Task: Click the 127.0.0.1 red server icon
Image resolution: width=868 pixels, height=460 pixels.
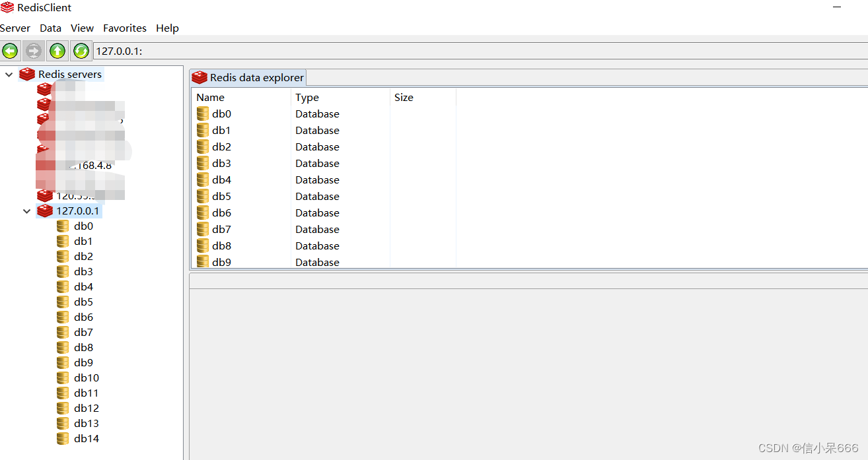Action: point(45,211)
